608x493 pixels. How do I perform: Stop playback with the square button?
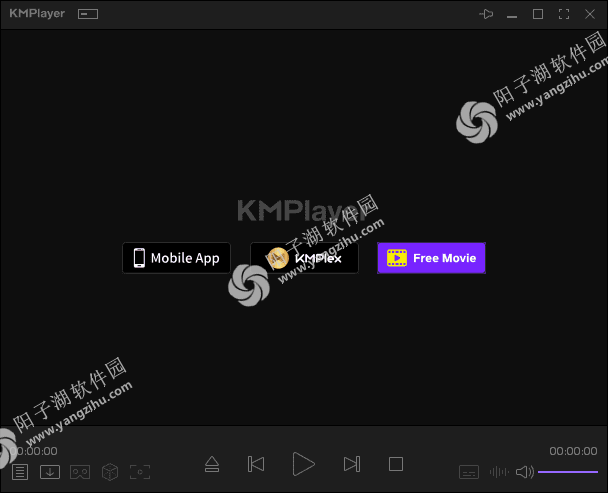point(396,464)
